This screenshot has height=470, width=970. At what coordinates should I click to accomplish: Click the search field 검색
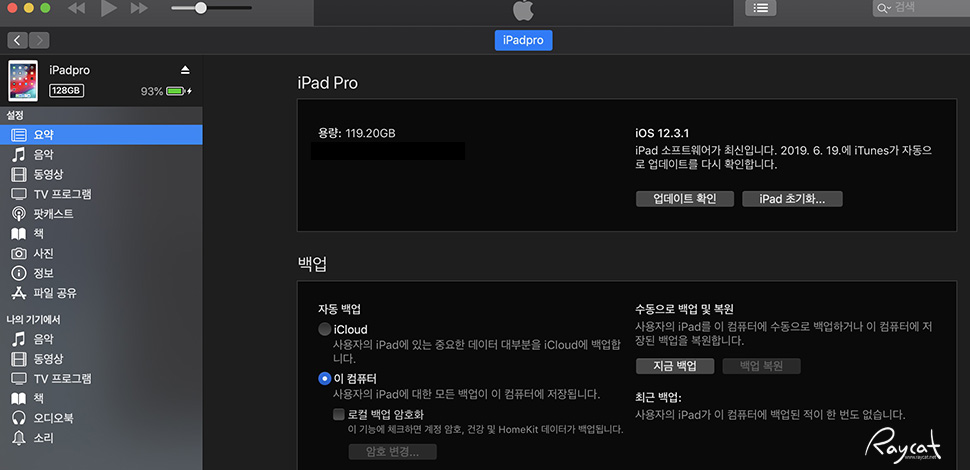pyautogui.click(x=921, y=7)
